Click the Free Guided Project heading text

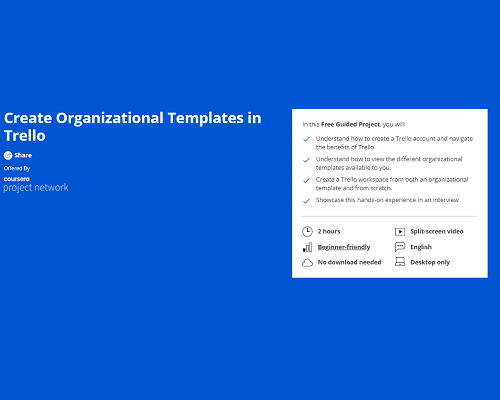[x=350, y=124]
